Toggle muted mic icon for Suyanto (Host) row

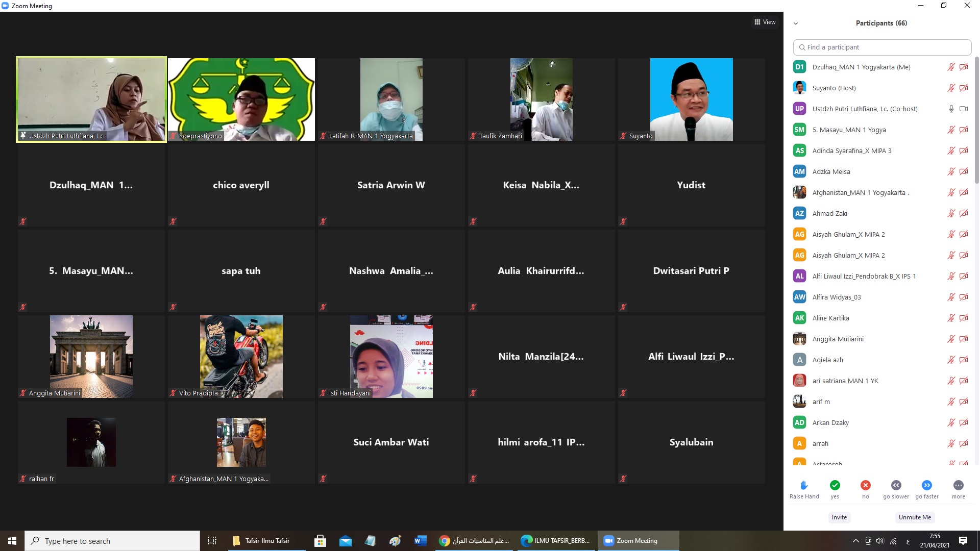point(951,88)
